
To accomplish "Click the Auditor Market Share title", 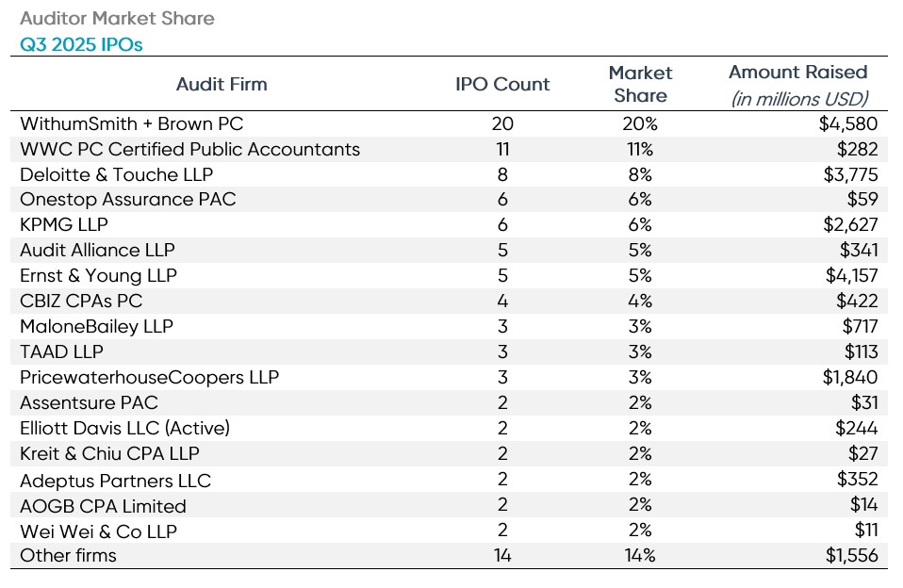I will (117, 18).
